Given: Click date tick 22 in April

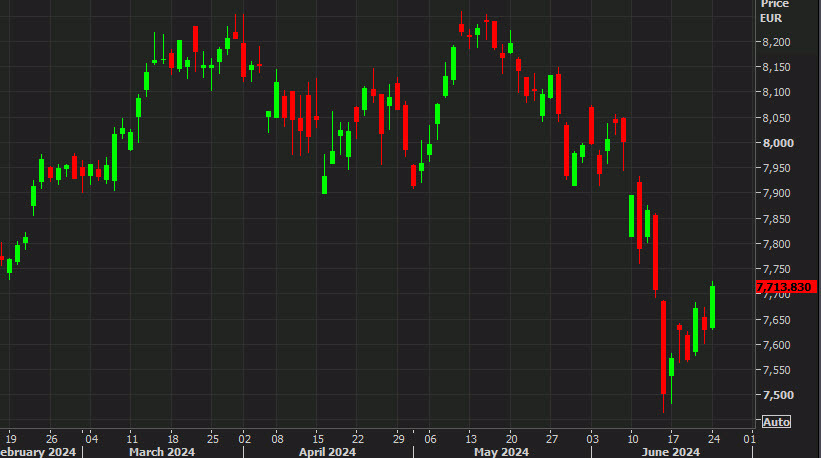Looking at the screenshot, I should (x=358, y=439).
